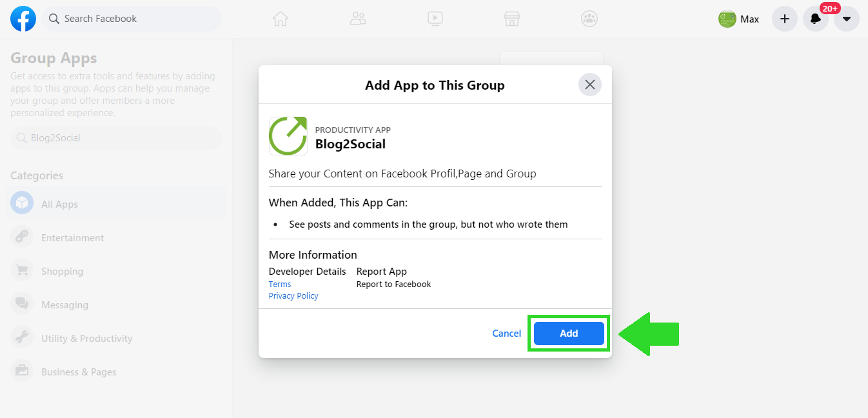Open the Groups icon in top navigation
This screenshot has width=868, height=418.
(589, 19)
